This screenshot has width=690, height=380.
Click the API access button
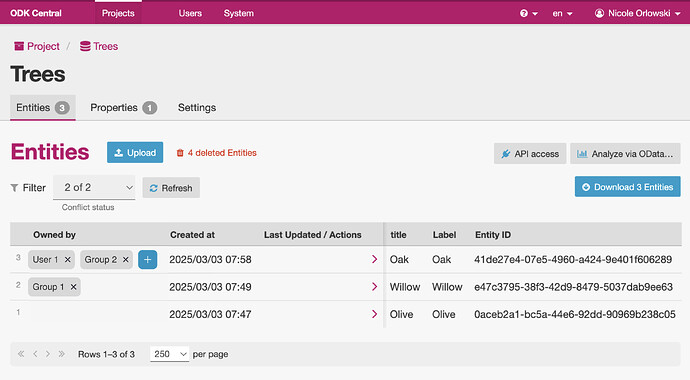point(530,153)
